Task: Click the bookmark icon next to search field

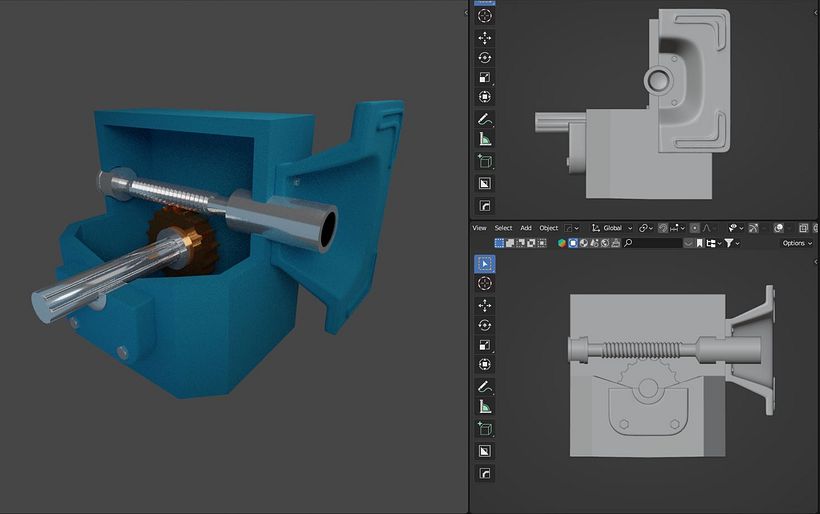Action: tap(699, 243)
